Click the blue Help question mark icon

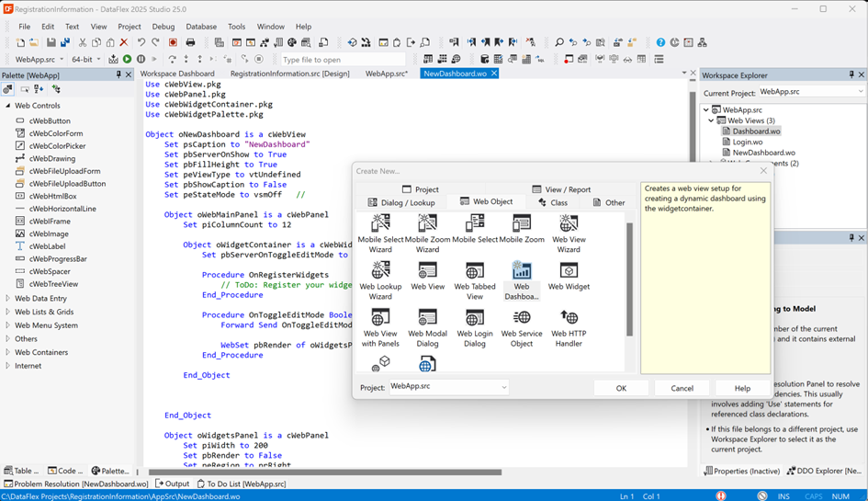tap(660, 42)
